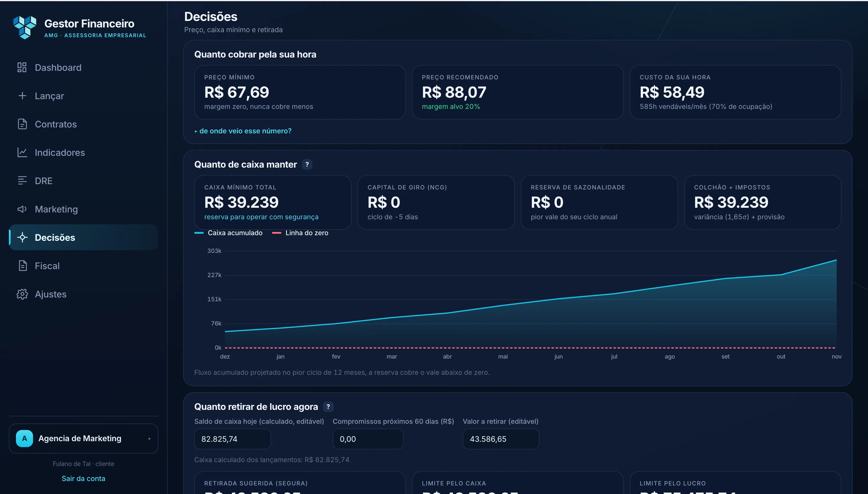Click 'Caixa calculado dos lançamentos: R$ 82.825,74' text
This screenshot has width=868, height=494.
pos(271,460)
